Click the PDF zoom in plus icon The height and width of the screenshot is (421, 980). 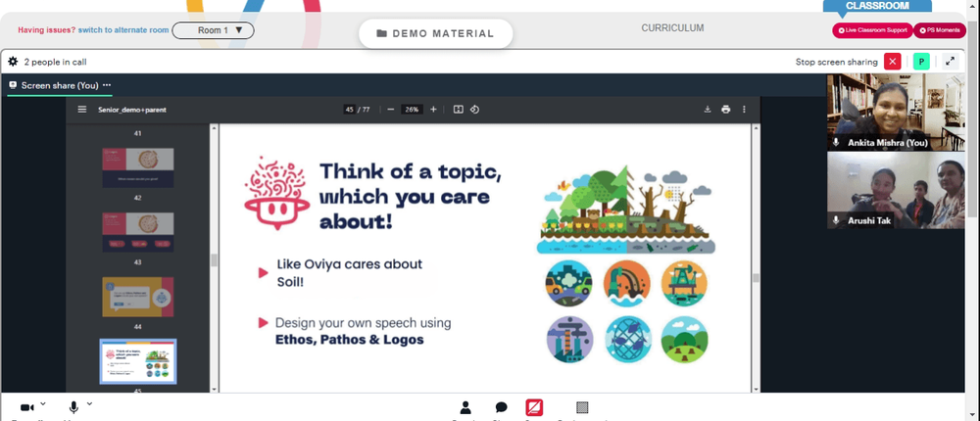(x=433, y=110)
